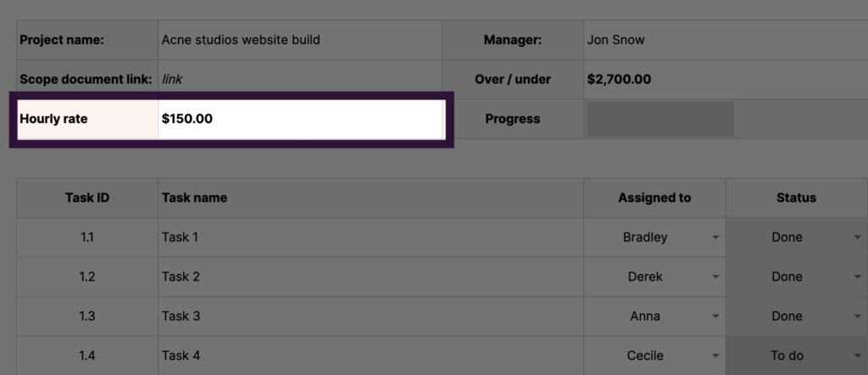Viewport: 868px width, 375px height.
Task: Open the status dropdown for Task 3
Action: coord(857,316)
